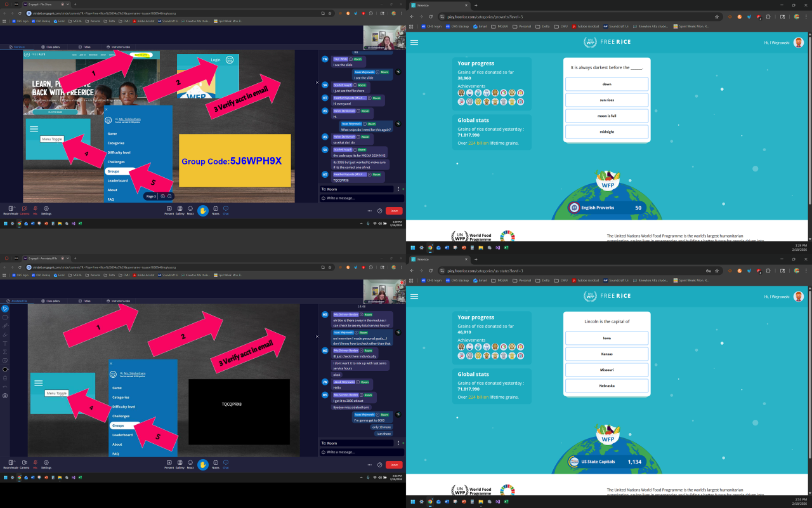Image resolution: width=812 pixels, height=508 pixels.
Task: Toggle Room Mode in top Engageli window
Action: point(11,210)
